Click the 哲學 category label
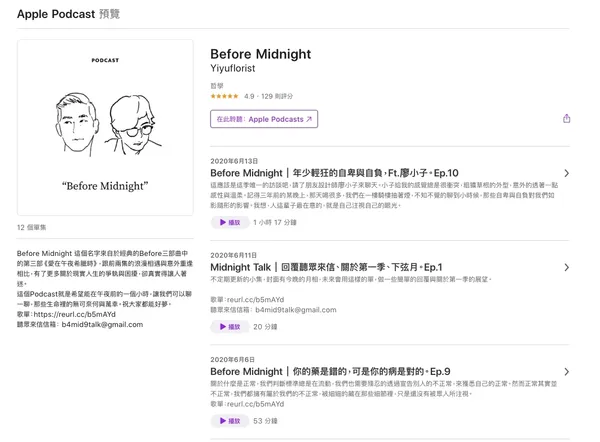Viewport: 600px width, 442px height. [x=217, y=86]
